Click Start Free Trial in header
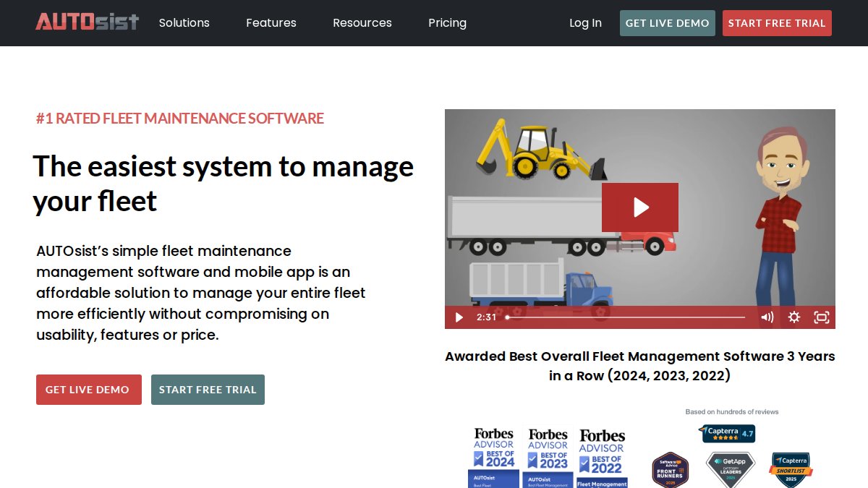The height and width of the screenshot is (488, 868). [x=777, y=23]
